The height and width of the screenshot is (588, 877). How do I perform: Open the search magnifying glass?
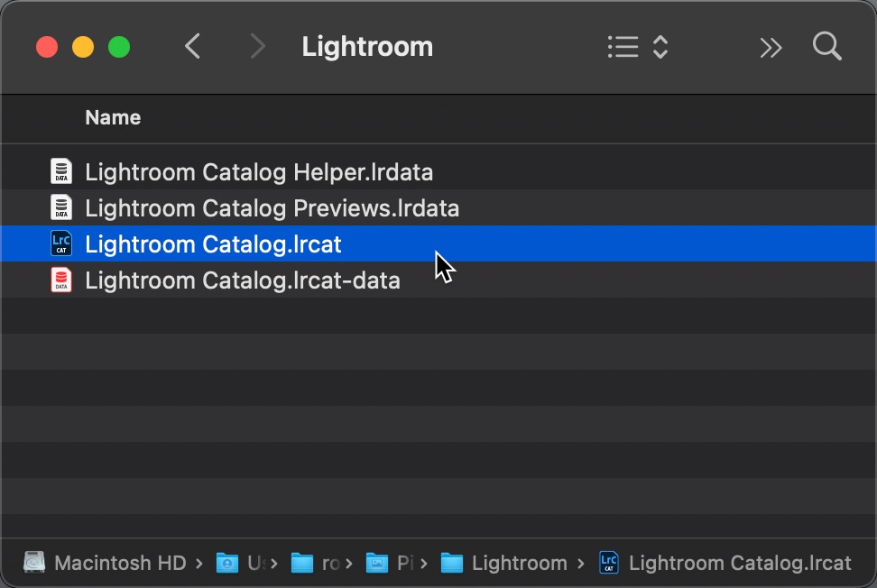(826, 46)
